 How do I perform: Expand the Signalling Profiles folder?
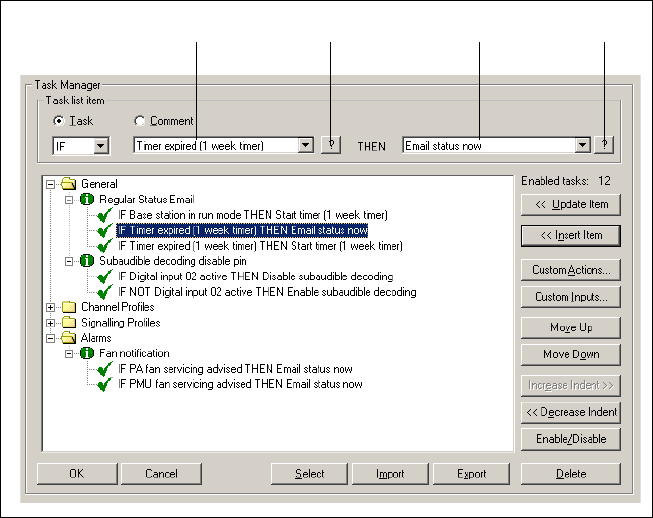pyautogui.click(x=50, y=323)
